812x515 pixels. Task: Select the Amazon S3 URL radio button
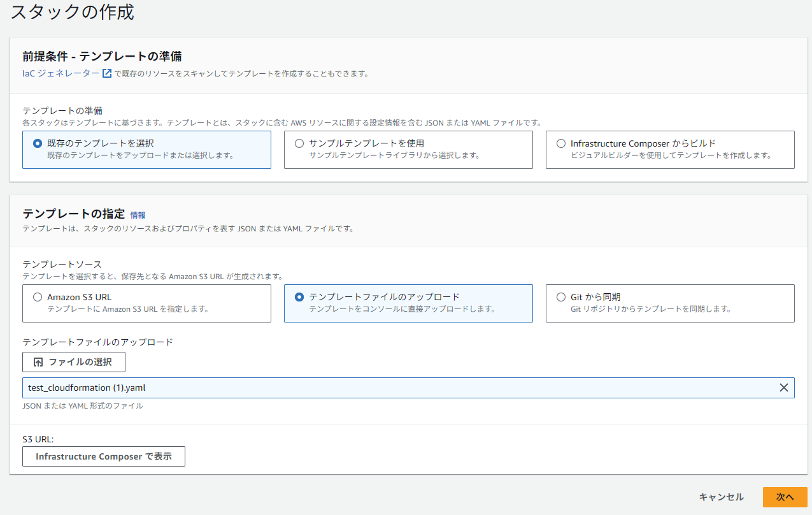point(39,296)
